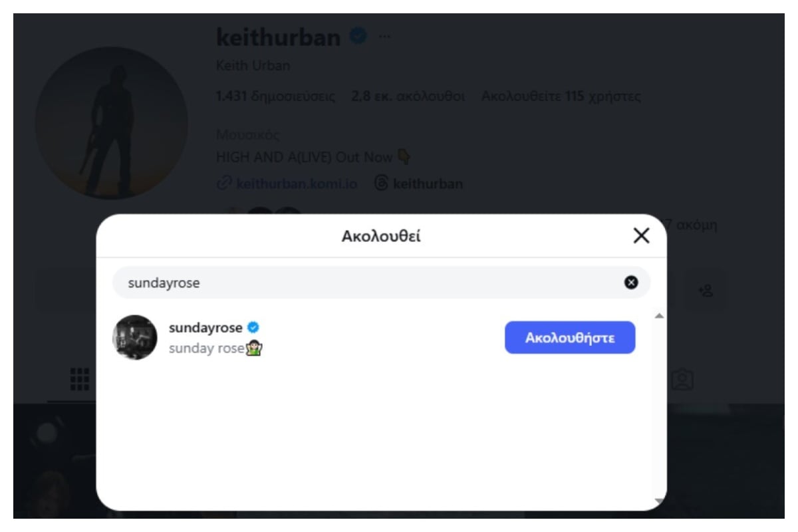Click the scrollbar down arrow in the list
The image size is (798, 532).
pyautogui.click(x=659, y=501)
